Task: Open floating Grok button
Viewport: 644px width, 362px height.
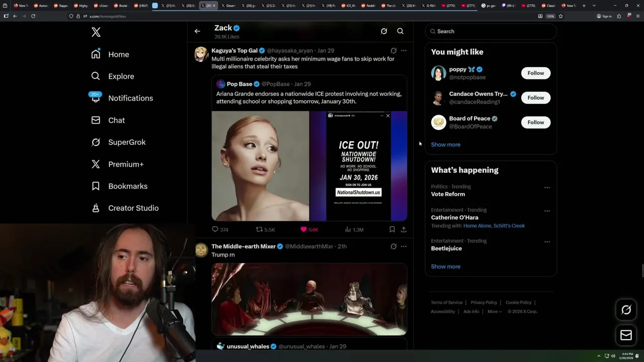Action: 626,310
